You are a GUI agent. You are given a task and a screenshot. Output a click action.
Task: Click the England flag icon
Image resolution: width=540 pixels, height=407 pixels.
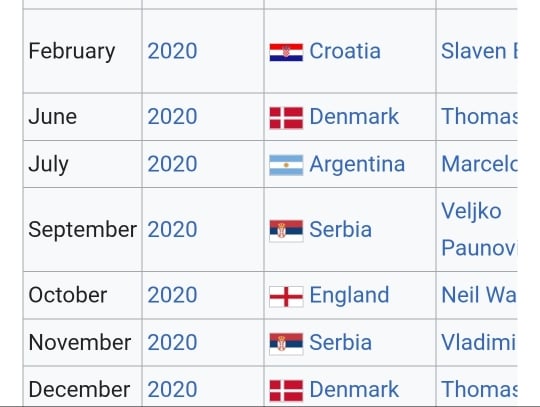coord(286,296)
